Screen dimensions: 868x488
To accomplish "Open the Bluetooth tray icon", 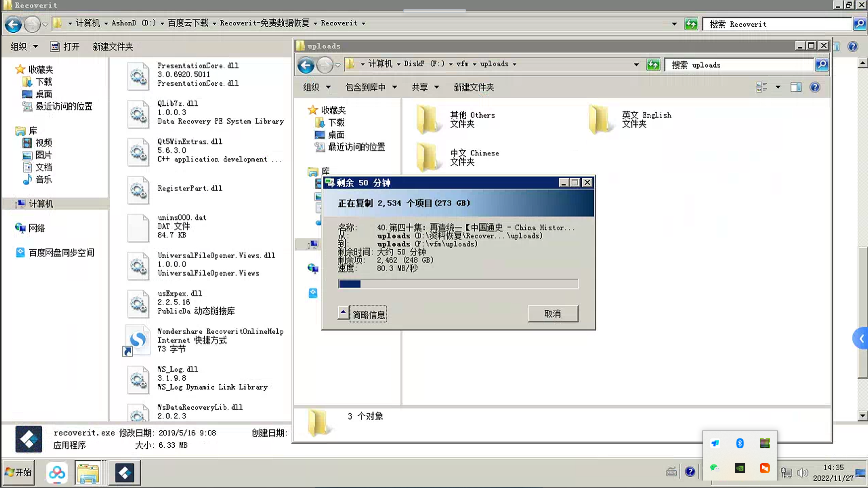I will pyautogui.click(x=740, y=443).
